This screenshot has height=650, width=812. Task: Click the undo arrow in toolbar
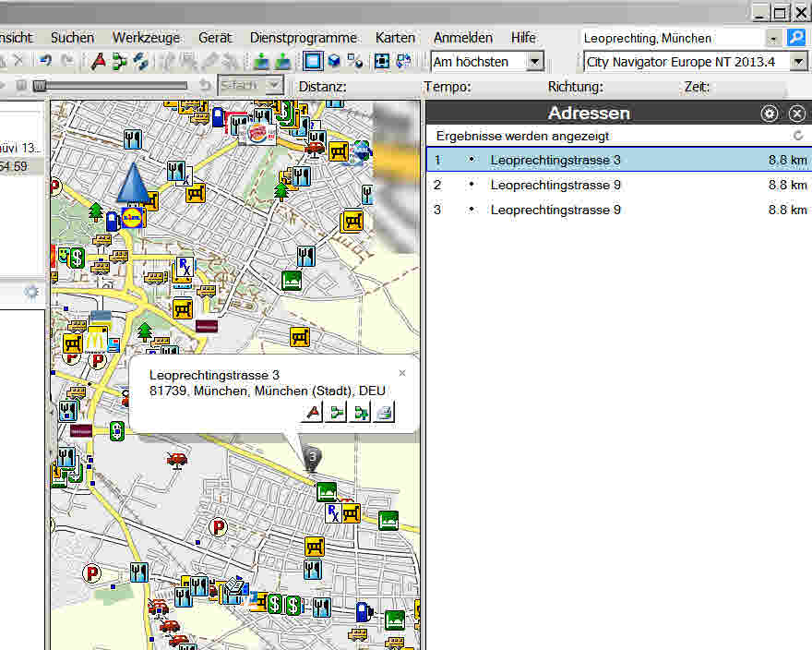tap(45, 62)
